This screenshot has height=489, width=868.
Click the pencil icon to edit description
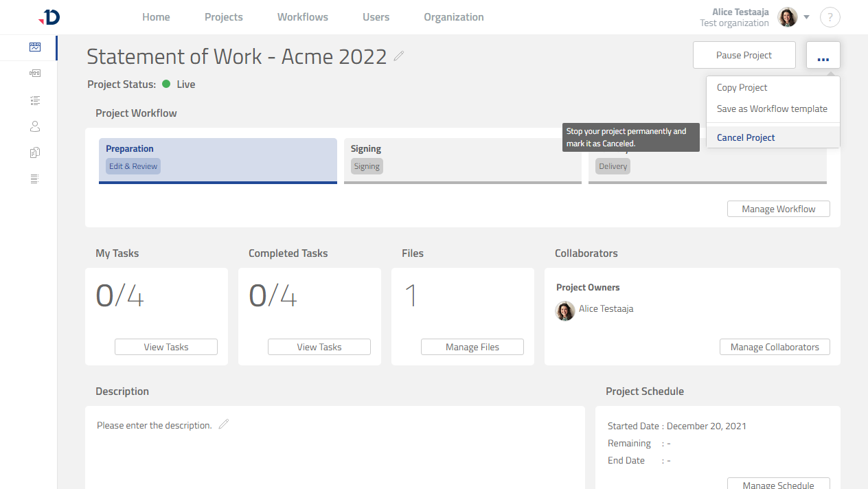coord(223,424)
